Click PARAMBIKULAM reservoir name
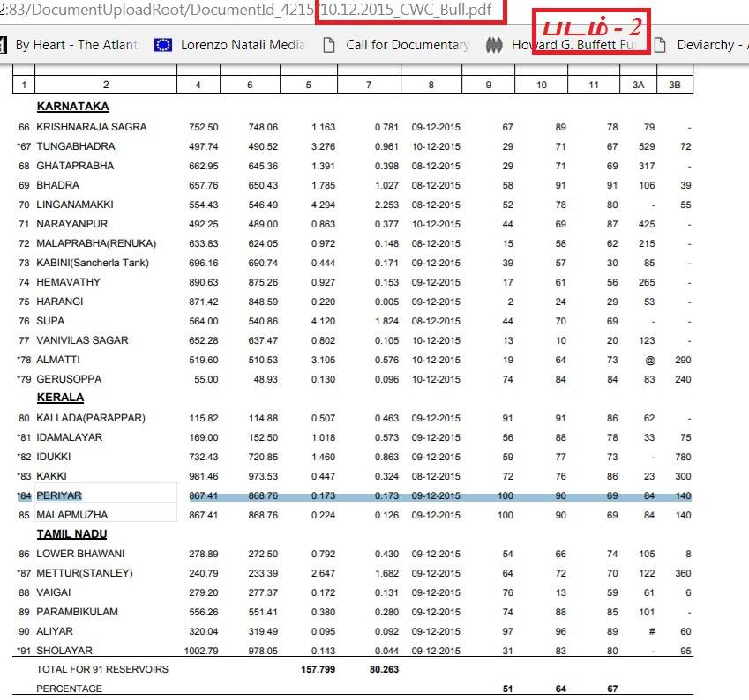This screenshot has height=700, width=749. coord(77,612)
